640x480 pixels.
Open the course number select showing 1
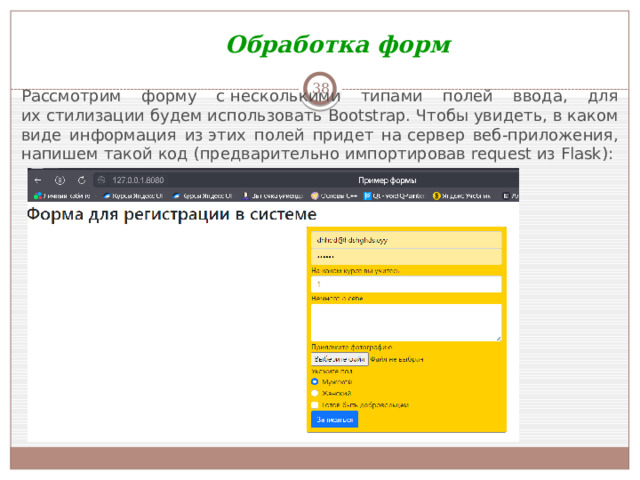point(406,284)
